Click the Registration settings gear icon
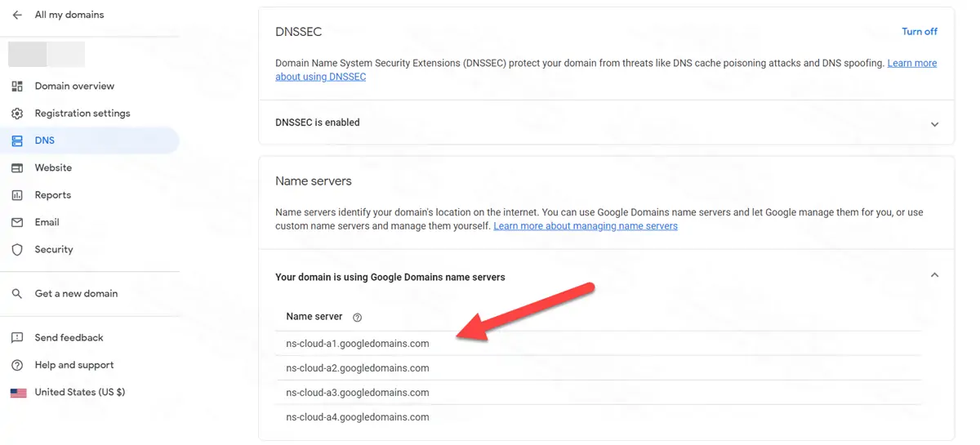Image resolution: width=980 pixels, height=445 pixels. [x=17, y=113]
